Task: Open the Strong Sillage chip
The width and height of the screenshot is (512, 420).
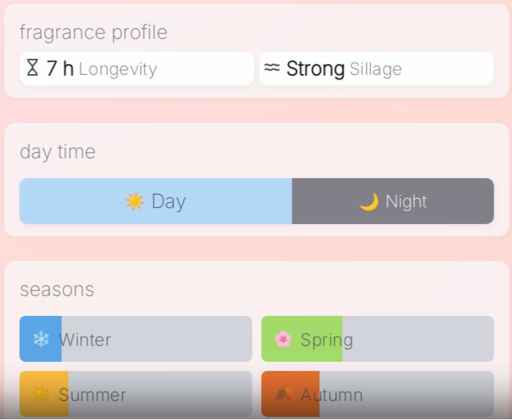Action: [x=377, y=69]
